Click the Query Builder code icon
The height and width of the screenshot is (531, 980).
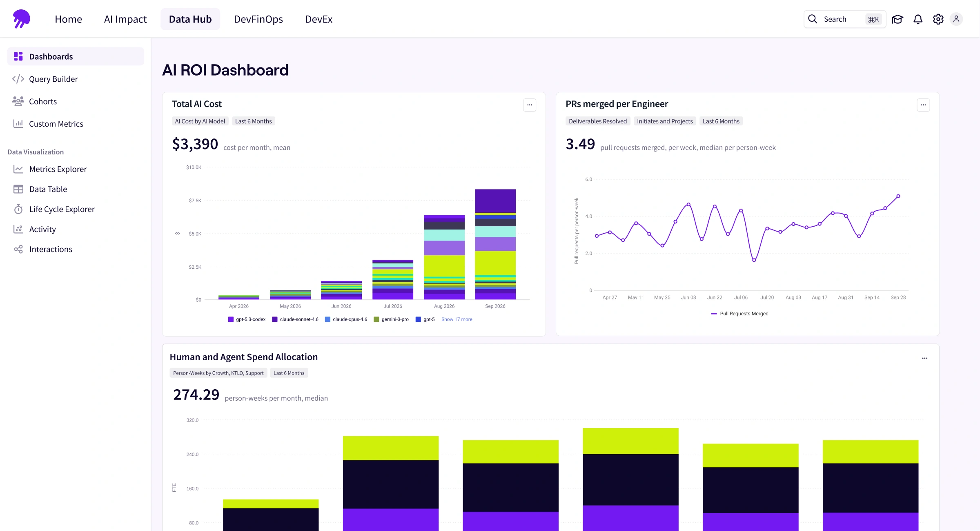(18, 79)
